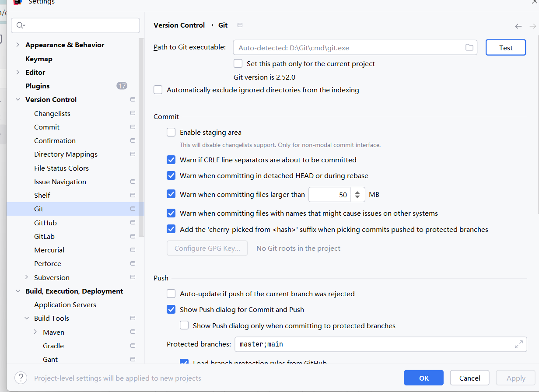Click the search magnifier icon in settings
The height and width of the screenshot is (392, 539).
[20, 25]
